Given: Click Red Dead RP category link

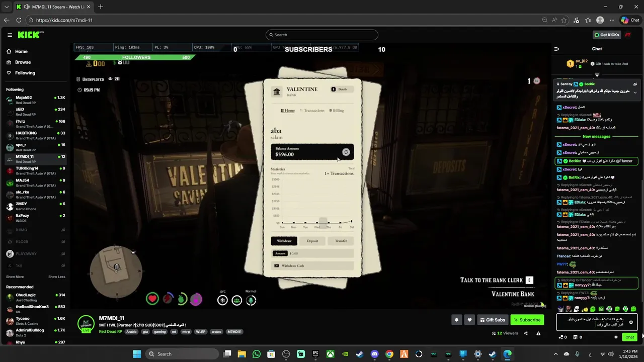Looking at the screenshot, I should click(x=110, y=332).
